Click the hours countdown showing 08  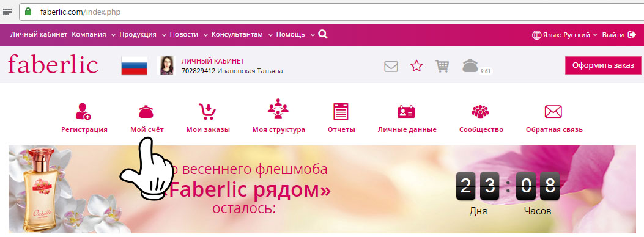(538, 186)
